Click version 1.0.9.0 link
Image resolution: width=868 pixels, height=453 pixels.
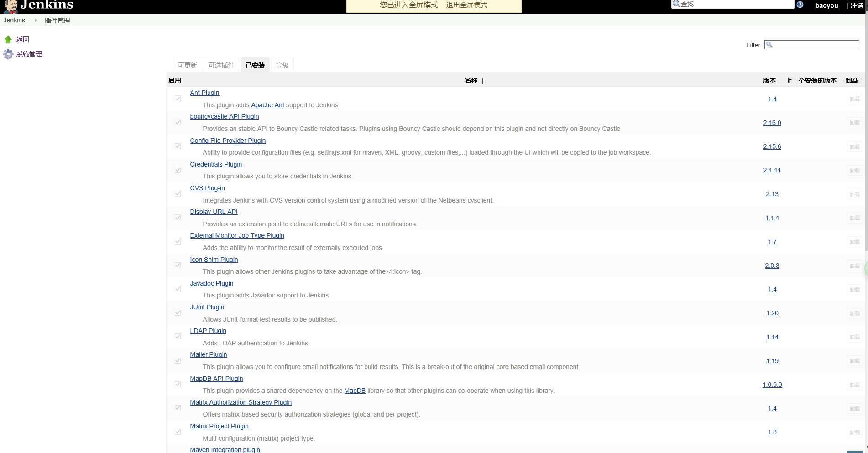772,385
